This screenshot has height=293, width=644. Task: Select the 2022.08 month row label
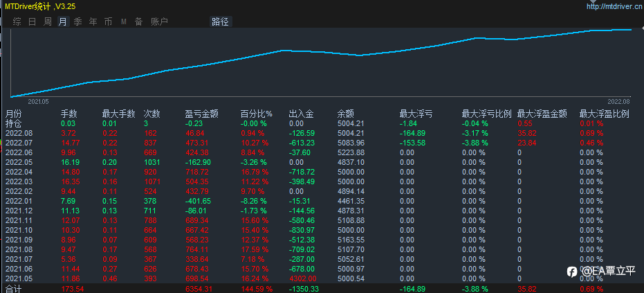pos(19,133)
